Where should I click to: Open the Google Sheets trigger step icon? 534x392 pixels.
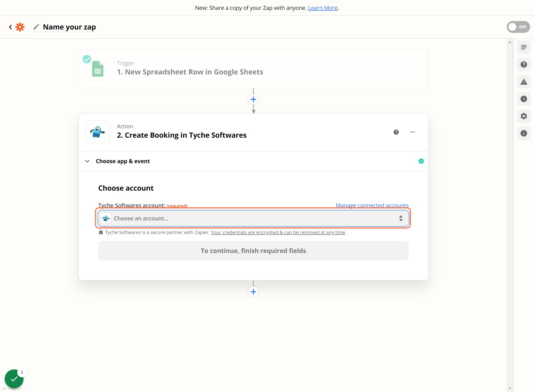(x=98, y=69)
